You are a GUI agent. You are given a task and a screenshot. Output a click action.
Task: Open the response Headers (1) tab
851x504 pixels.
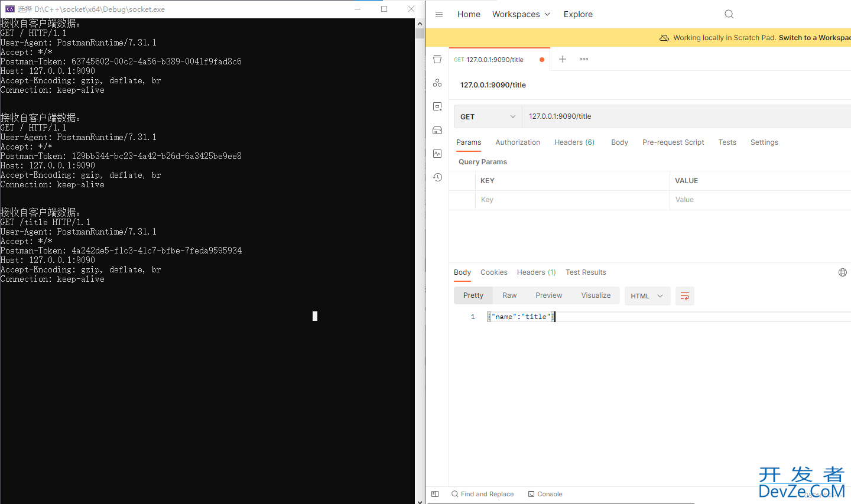(x=537, y=272)
